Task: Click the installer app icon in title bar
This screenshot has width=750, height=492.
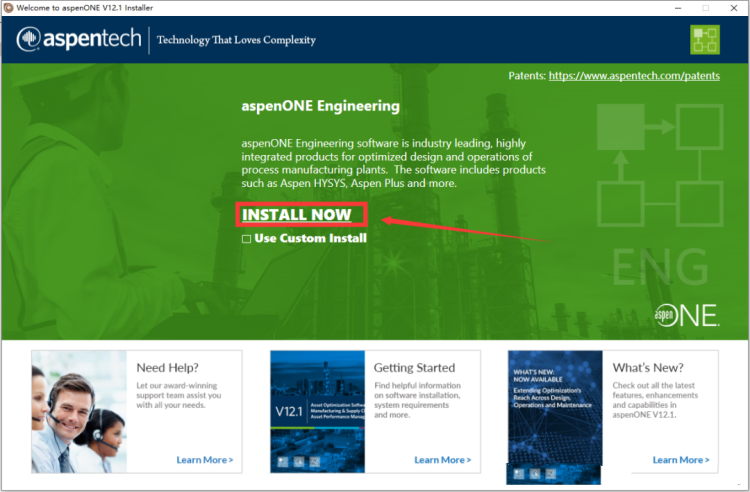Action: coord(8,8)
